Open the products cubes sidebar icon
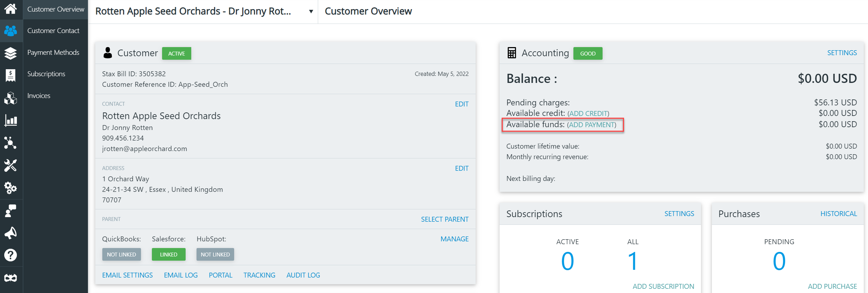868x293 pixels. pos(11,98)
